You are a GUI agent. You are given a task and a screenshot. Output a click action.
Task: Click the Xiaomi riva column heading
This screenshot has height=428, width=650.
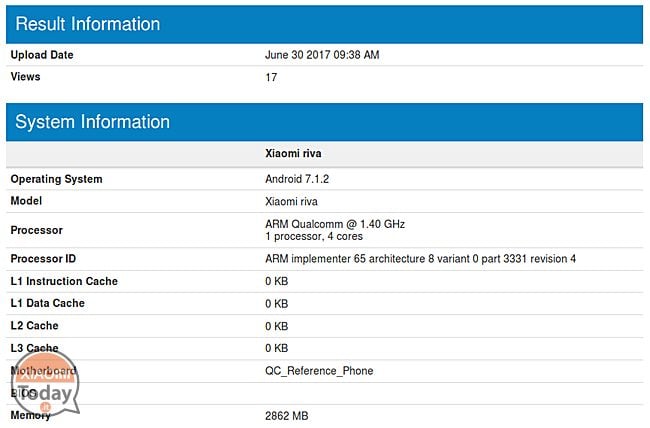click(x=293, y=153)
